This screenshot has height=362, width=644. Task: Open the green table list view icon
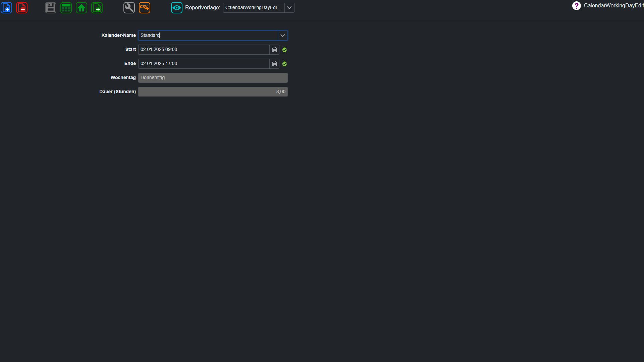click(66, 8)
